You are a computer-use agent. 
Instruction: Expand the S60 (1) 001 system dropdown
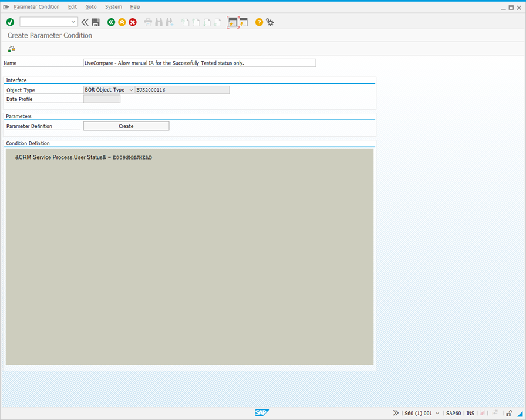437,414
